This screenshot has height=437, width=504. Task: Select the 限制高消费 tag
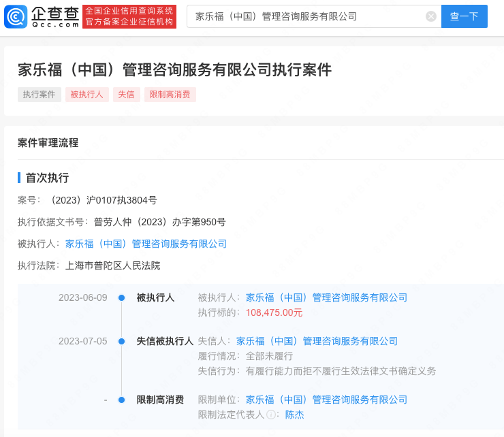coord(170,95)
